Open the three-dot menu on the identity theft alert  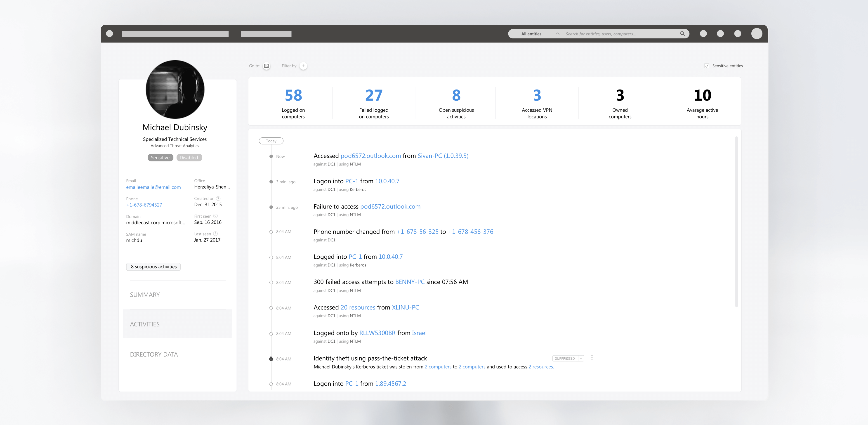(592, 358)
